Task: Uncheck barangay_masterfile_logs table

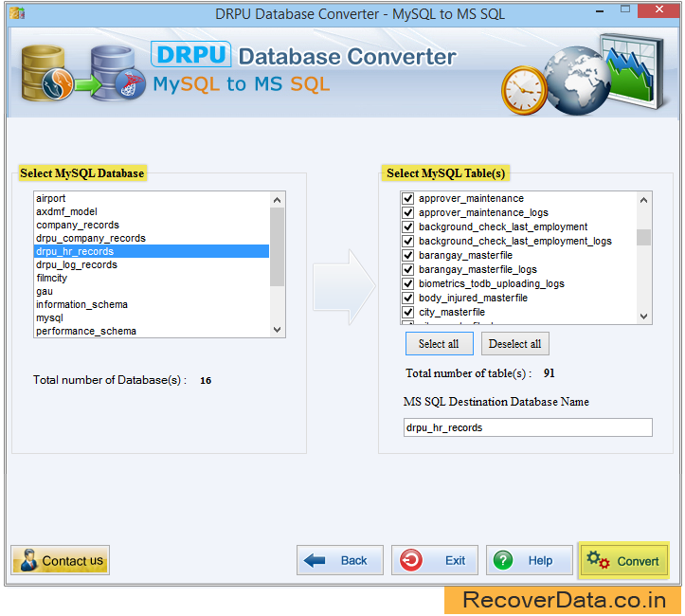Action: pos(407,269)
